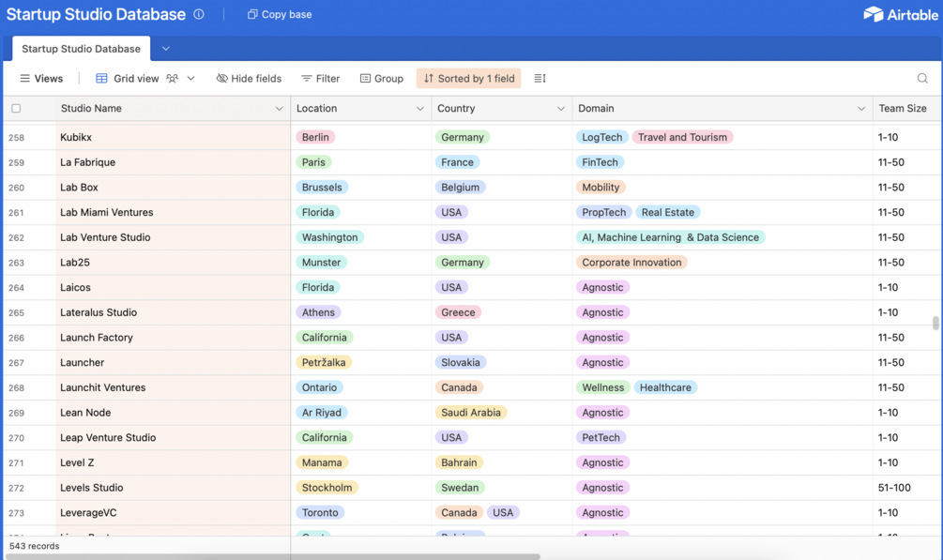Select the Launch Factory cell
The height and width of the screenshot is (560, 943).
pos(174,338)
